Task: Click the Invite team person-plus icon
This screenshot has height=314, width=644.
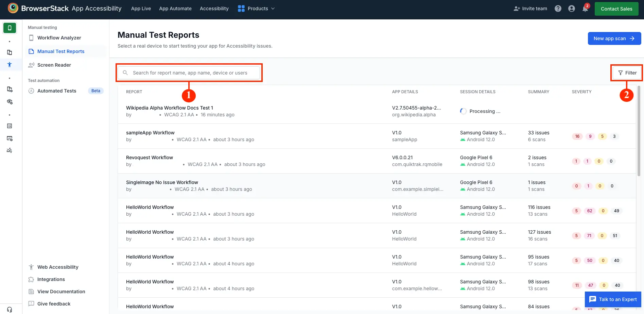Action: click(x=517, y=9)
